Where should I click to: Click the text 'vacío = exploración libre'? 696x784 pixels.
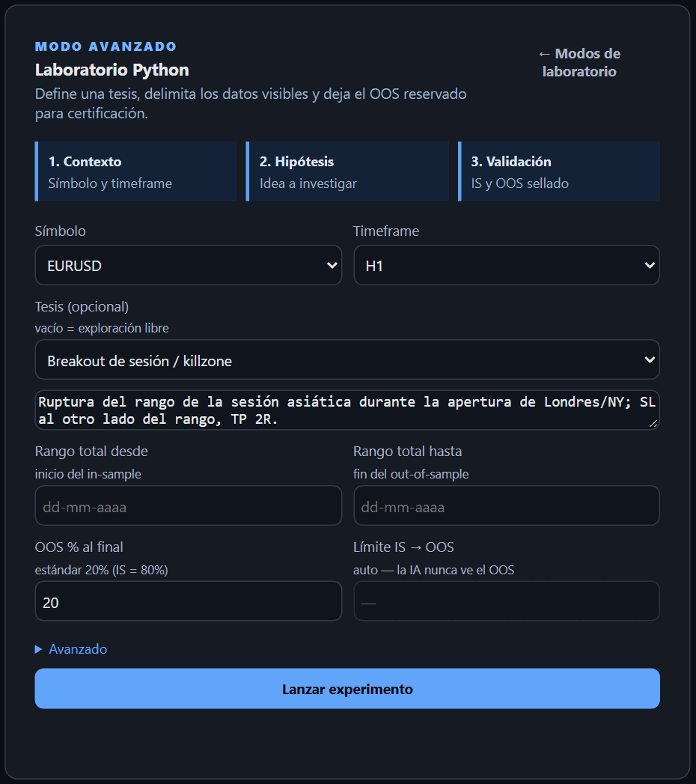coord(102,328)
